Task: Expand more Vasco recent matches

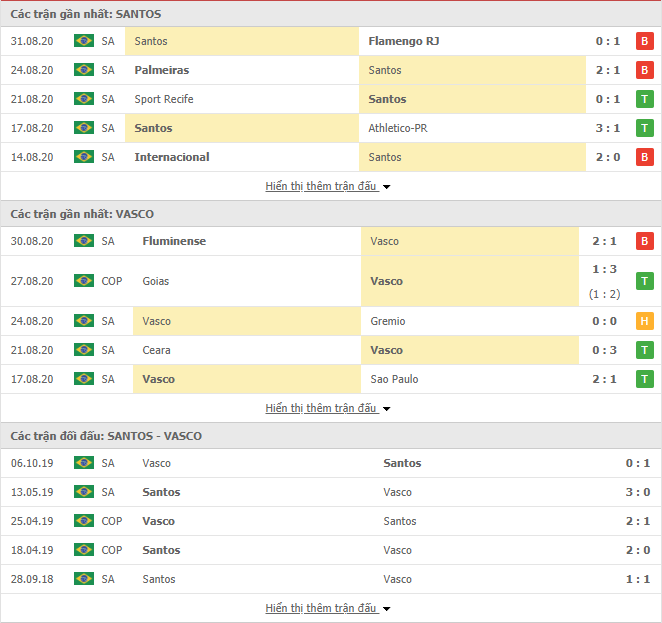Action: [x=328, y=408]
